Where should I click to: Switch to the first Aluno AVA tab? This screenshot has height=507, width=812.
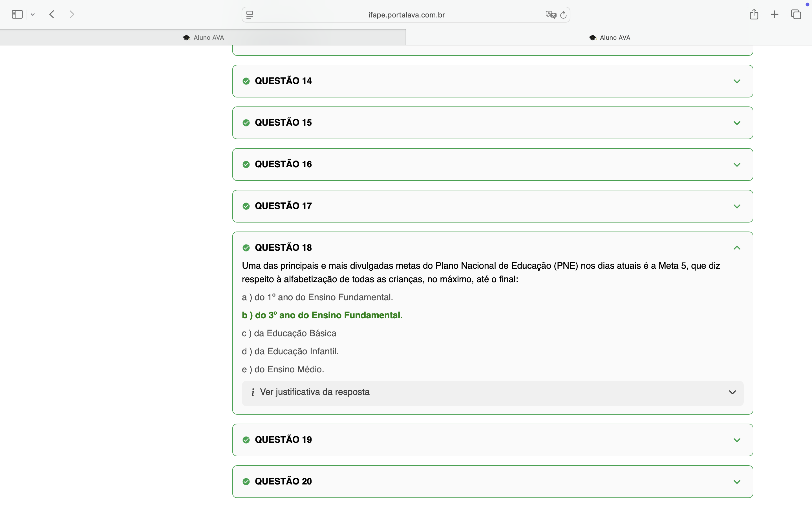pos(203,37)
